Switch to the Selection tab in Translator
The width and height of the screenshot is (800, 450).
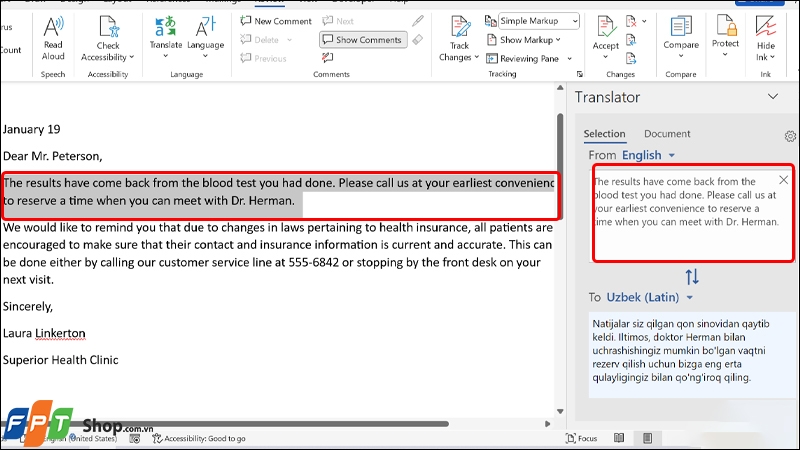[x=604, y=134]
